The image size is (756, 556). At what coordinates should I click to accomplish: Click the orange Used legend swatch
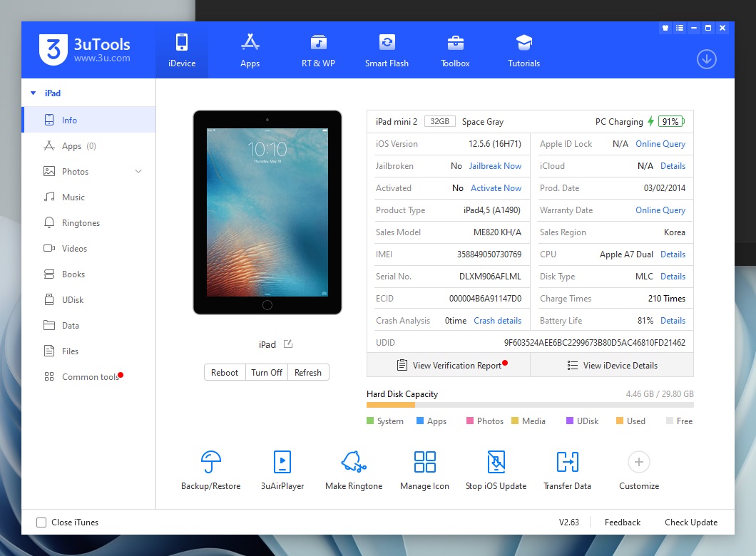pyautogui.click(x=620, y=421)
